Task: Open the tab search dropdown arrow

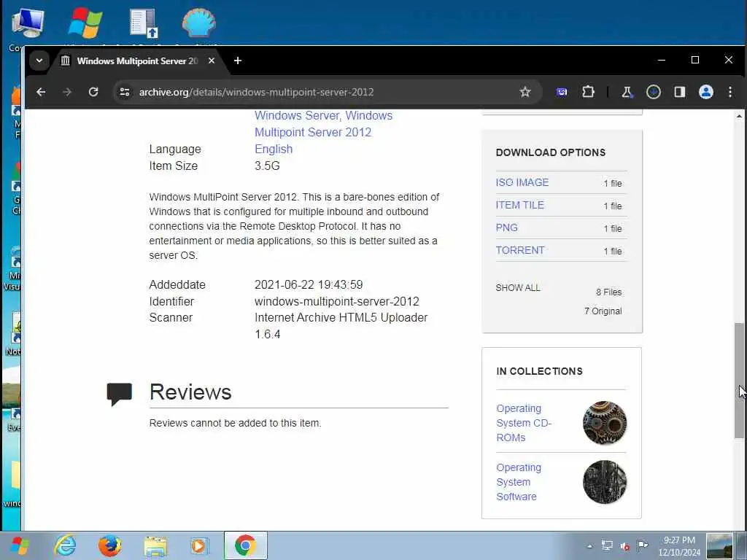Action: click(39, 61)
